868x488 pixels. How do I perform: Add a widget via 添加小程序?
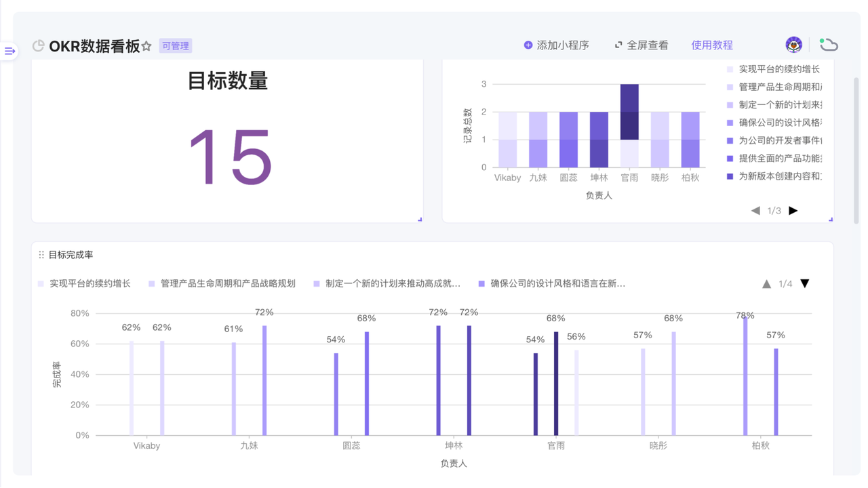tap(556, 45)
